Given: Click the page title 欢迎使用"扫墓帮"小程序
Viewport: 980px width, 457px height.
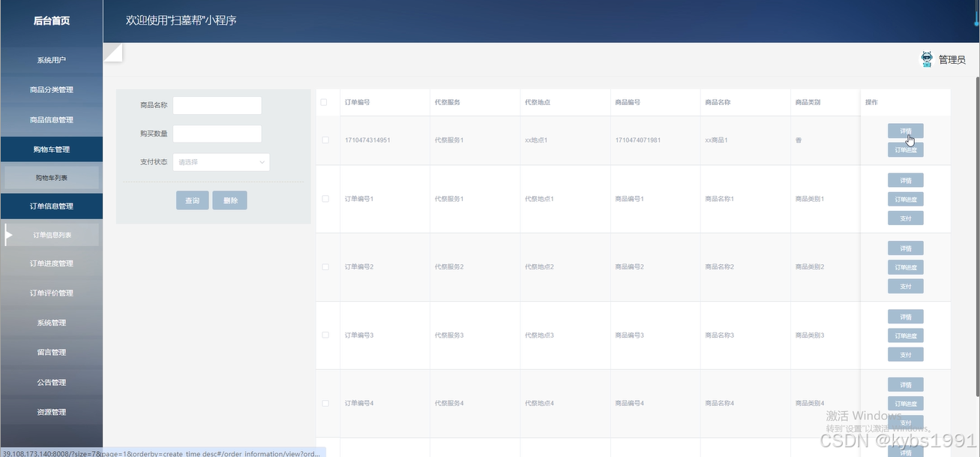Looking at the screenshot, I should (181, 20).
